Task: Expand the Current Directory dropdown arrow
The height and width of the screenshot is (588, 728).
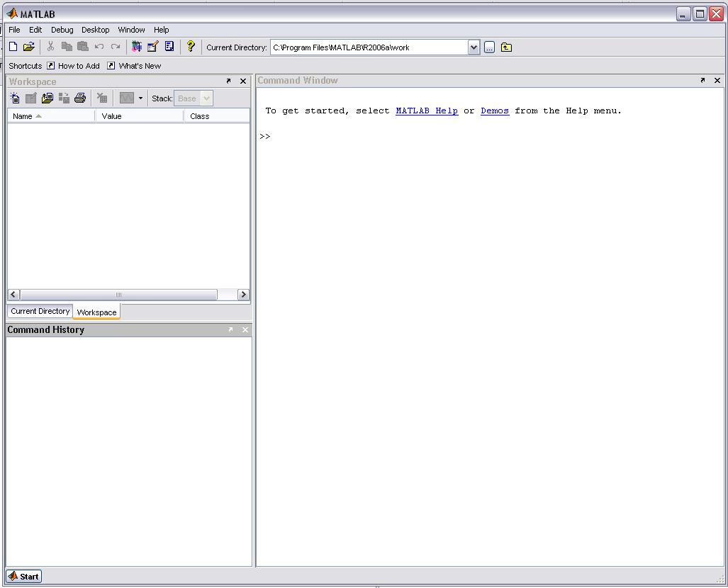Action: pos(474,47)
